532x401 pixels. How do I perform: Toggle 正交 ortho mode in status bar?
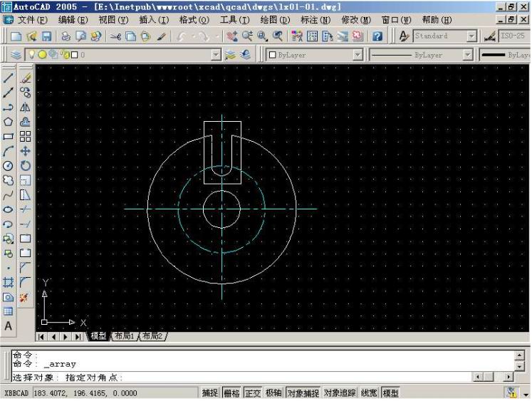[x=253, y=393]
